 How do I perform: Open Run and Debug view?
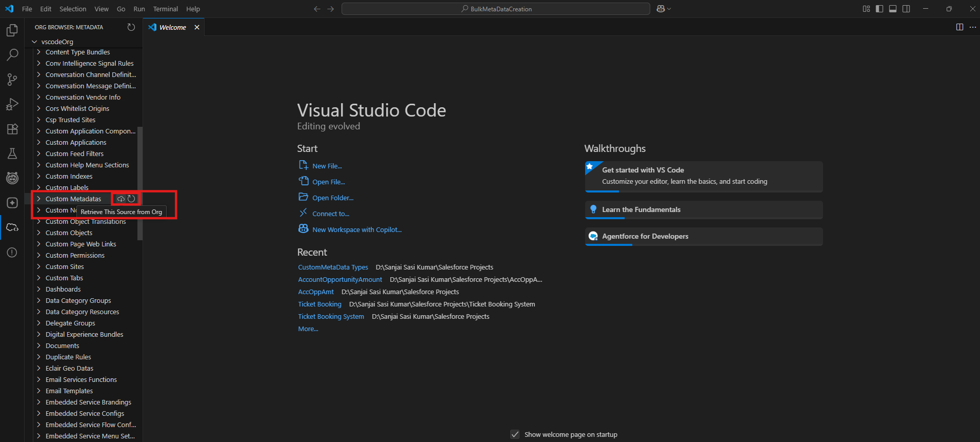12,104
